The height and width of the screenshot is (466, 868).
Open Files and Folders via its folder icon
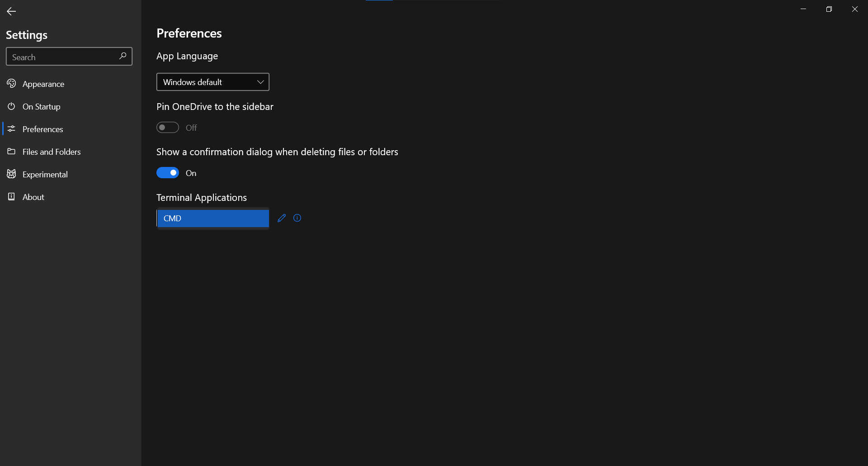point(11,152)
